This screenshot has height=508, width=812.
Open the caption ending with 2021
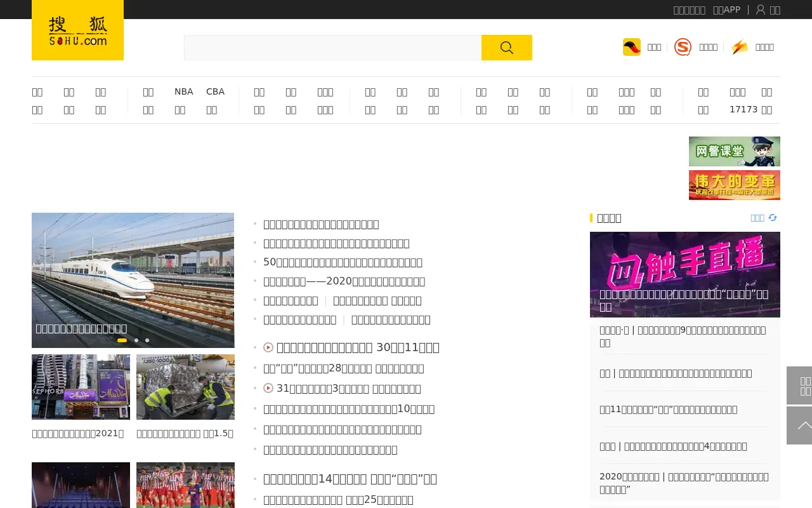click(x=78, y=434)
